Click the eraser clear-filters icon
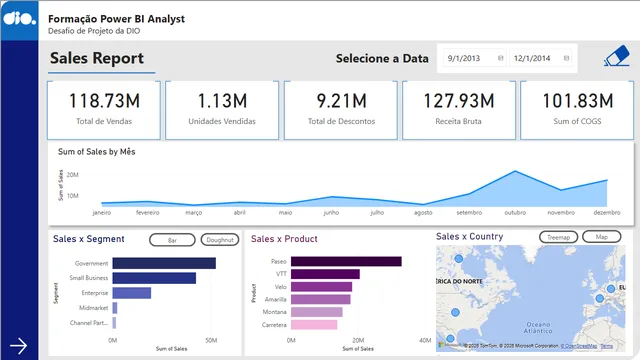This screenshot has width=640, height=360. pyautogui.click(x=617, y=56)
